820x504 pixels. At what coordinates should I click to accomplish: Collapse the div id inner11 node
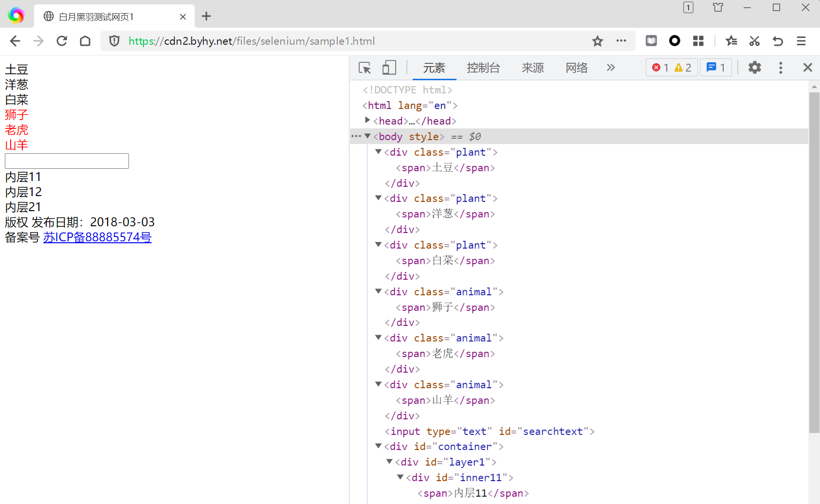point(400,477)
